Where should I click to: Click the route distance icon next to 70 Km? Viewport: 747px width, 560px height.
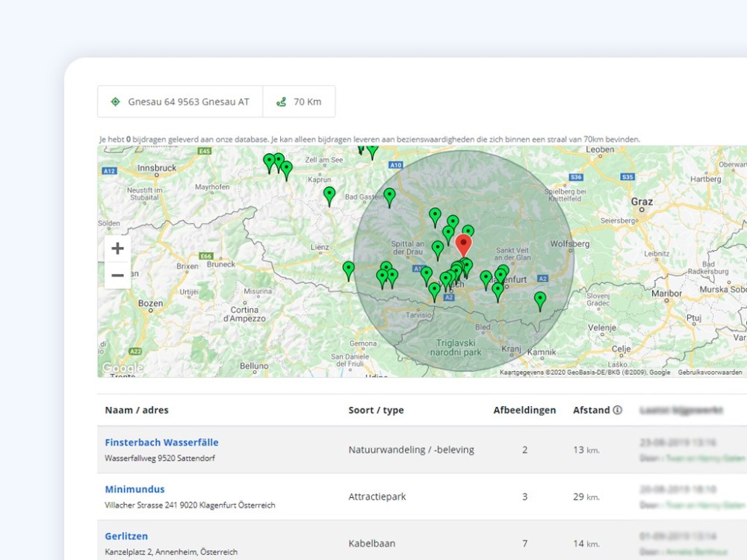(x=281, y=102)
